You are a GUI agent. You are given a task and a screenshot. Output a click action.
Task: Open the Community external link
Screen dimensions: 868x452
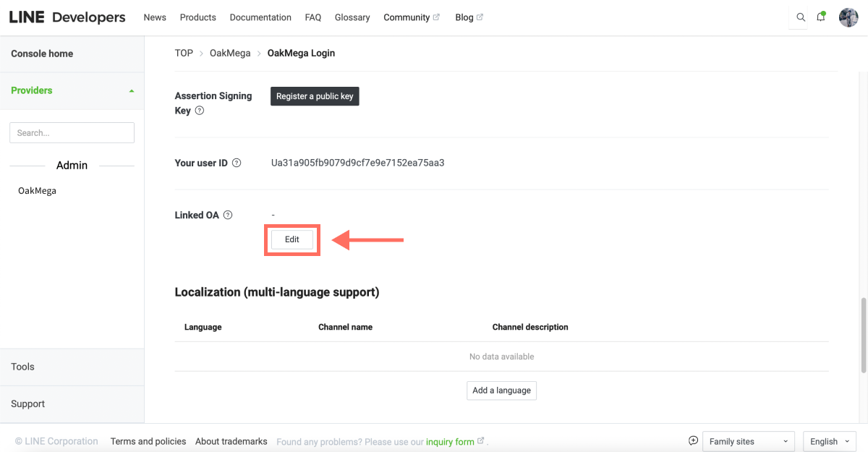[412, 17]
